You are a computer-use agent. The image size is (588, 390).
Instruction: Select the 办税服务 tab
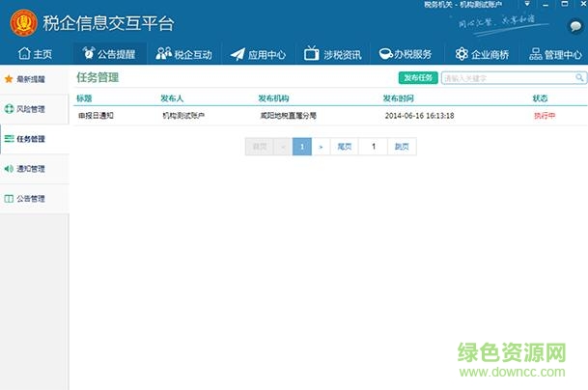[x=406, y=54]
